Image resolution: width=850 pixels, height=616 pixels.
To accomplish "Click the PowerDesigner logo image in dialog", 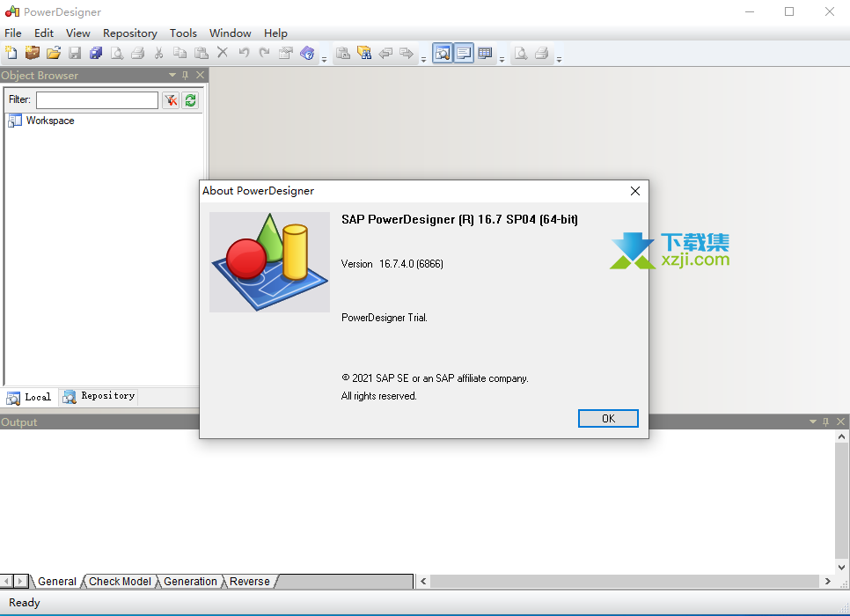I will click(x=269, y=262).
